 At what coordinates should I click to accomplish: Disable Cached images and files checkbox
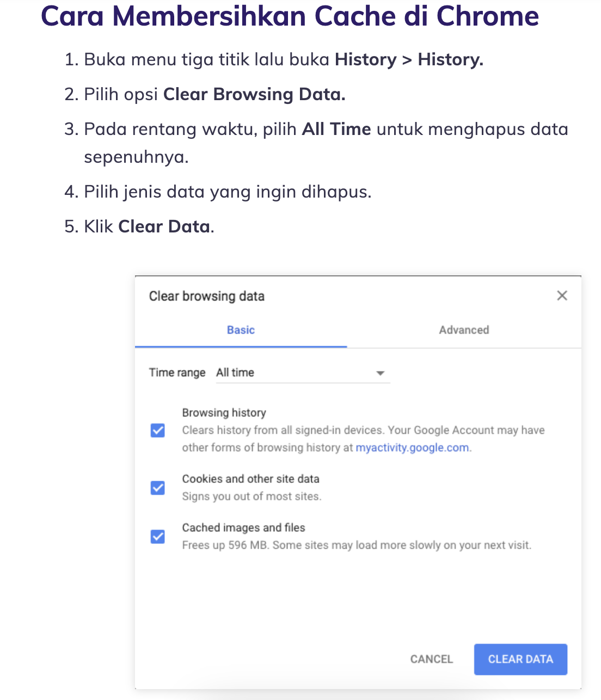coord(158,537)
